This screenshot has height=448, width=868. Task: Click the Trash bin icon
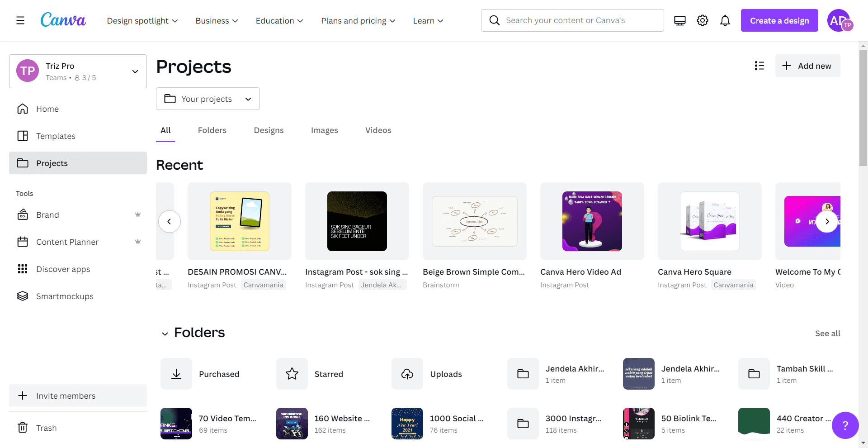pos(23,428)
